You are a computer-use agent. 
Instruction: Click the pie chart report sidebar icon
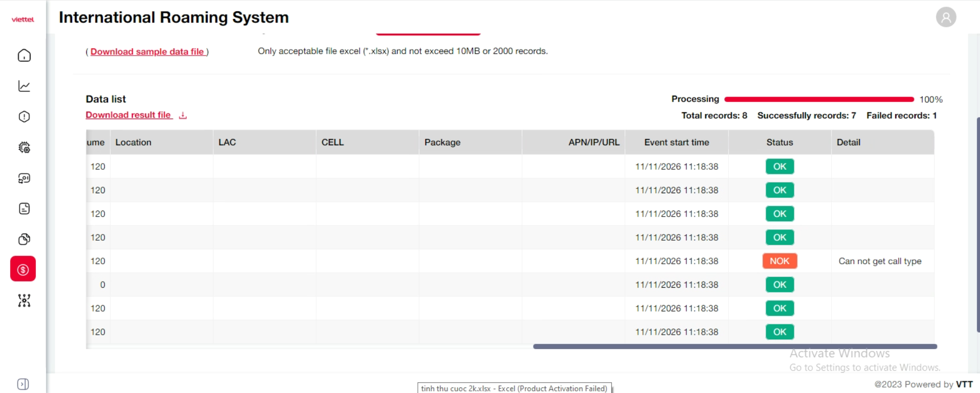(x=24, y=239)
